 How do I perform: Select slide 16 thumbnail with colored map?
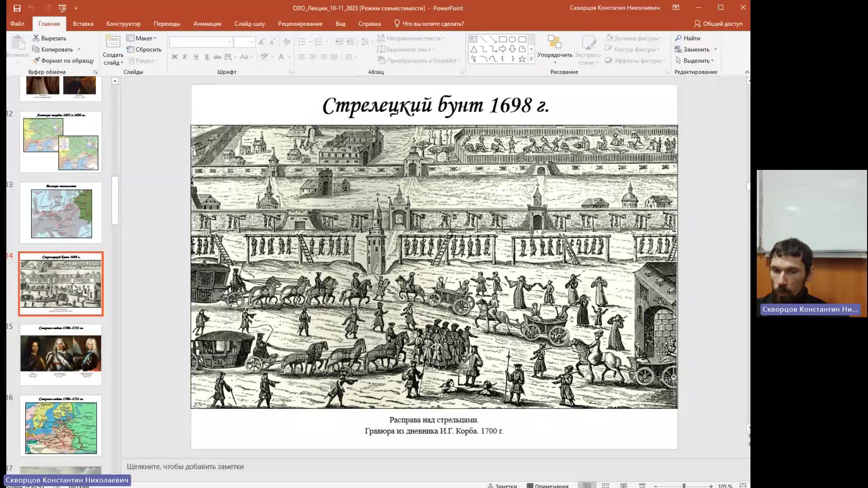[61, 426]
